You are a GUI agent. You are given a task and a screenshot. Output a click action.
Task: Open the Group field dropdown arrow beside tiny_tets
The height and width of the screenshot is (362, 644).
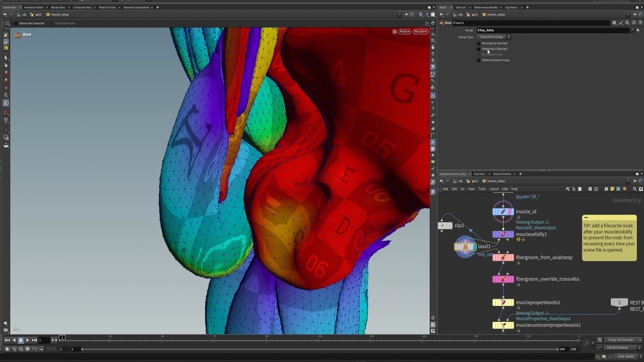(632, 30)
